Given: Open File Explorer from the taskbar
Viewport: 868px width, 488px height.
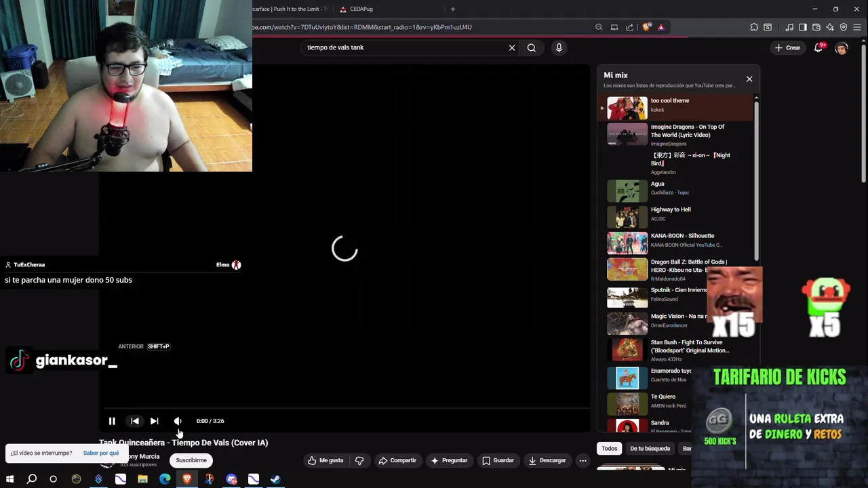Looking at the screenshot, I should pos(142,479).
